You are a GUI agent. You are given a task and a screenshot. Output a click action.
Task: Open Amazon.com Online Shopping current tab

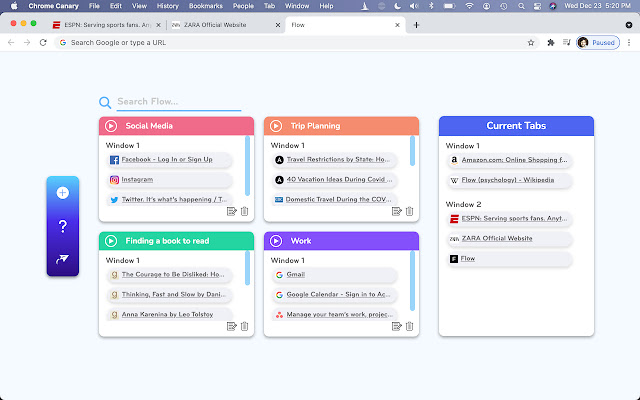514,160
